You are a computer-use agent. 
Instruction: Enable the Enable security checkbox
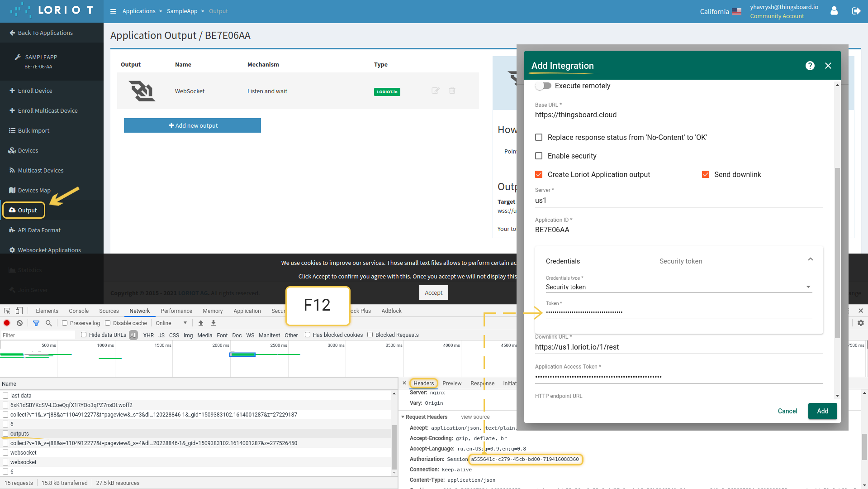click(x=539, y=156)
